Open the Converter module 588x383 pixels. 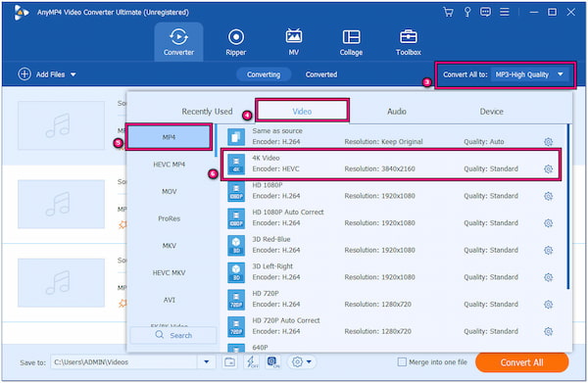click(x=178, y=42)
